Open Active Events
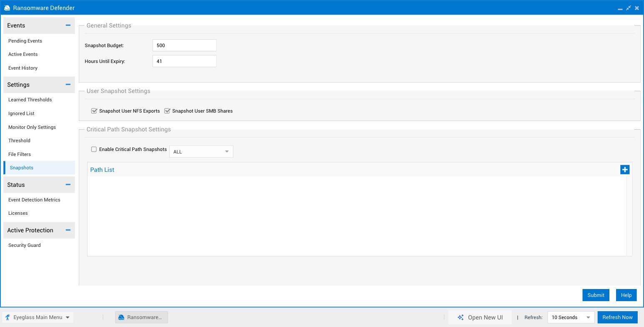Viewport: 644px width, 327px height. pyautogui.click(x=23, y=54)
